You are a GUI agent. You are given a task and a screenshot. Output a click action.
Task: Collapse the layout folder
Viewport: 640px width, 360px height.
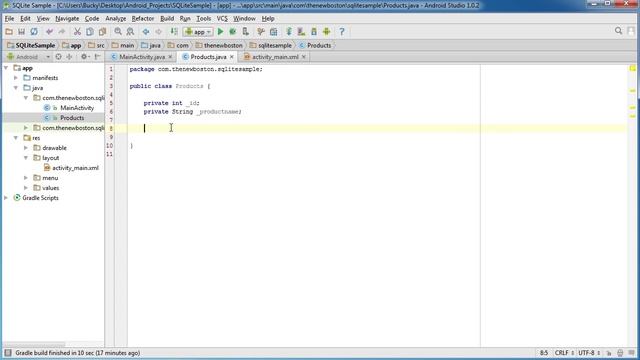tap(26, 158)
